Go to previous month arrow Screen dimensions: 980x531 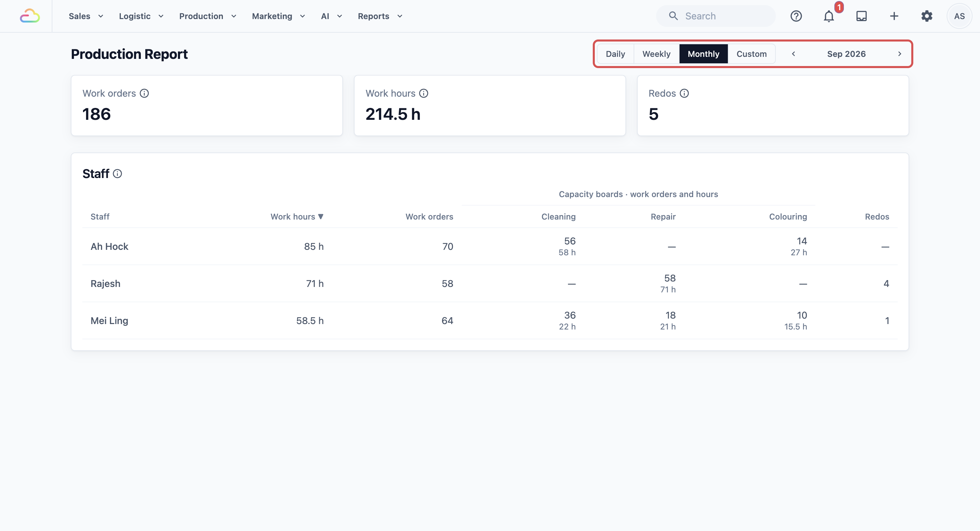point(794,54)
